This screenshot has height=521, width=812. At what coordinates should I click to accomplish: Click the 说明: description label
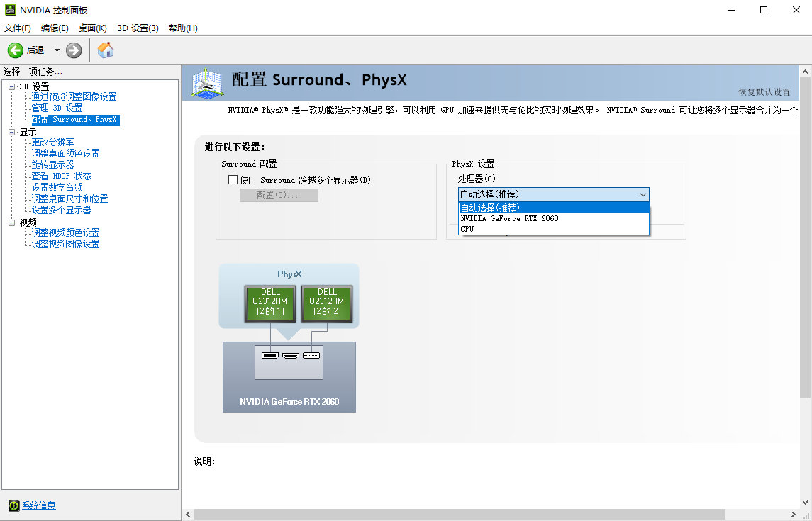(x=204, y=461)
